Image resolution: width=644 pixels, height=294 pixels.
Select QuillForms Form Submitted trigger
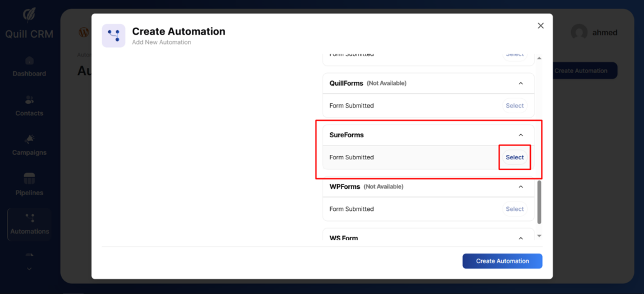[514, 106]
